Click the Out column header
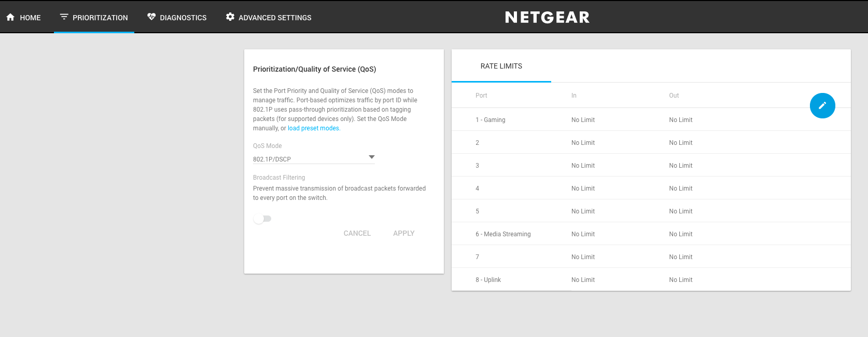 [x=674, y=96]
